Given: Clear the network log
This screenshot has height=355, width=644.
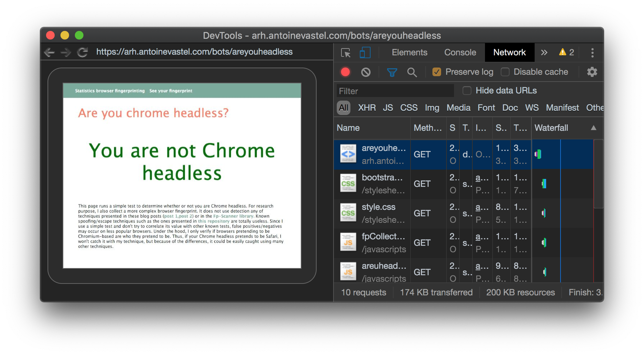Looking at the screenshot, I should click(366, 72).
